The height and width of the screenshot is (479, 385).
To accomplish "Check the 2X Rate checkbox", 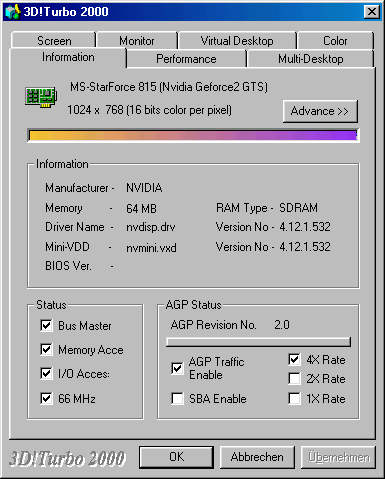I will pos(294,379).
